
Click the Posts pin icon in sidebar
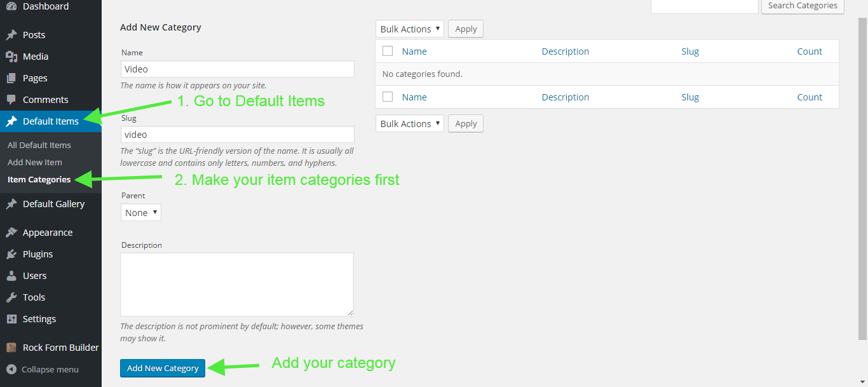11,35
